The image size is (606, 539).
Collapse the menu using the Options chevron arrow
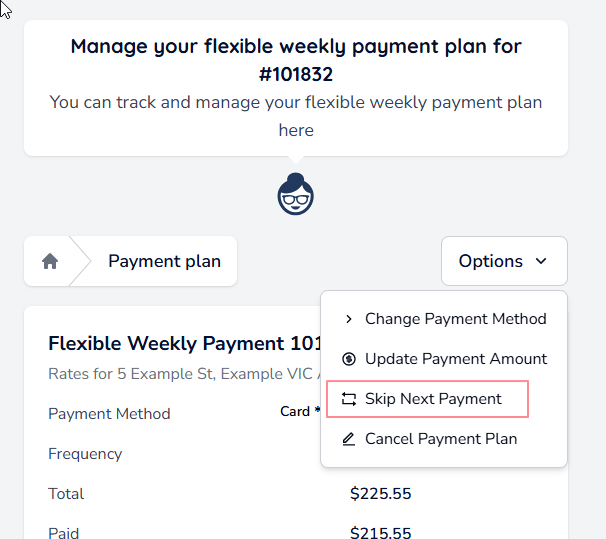(x=541, y=261)
